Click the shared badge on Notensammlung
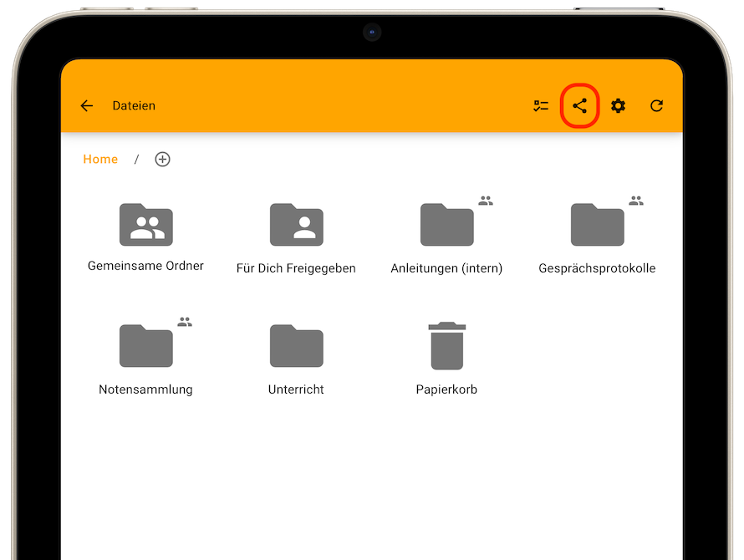This screenshot has width=744, height=560. coord(185,322)
